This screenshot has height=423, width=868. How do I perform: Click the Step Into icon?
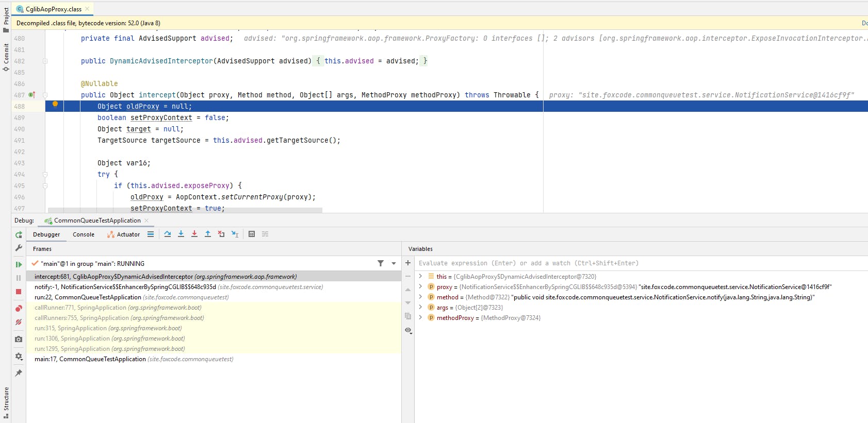pyautogui.click(x=181, y=234)
